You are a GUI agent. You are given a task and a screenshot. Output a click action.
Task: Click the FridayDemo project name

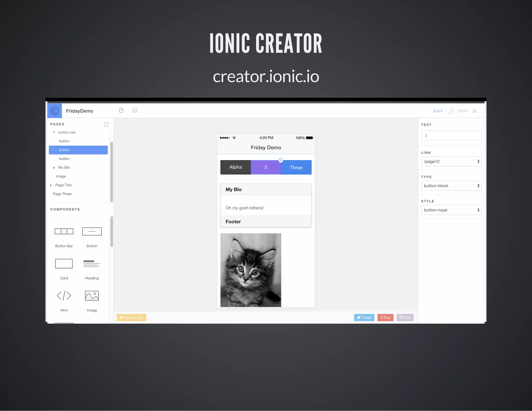pos(80,111)
